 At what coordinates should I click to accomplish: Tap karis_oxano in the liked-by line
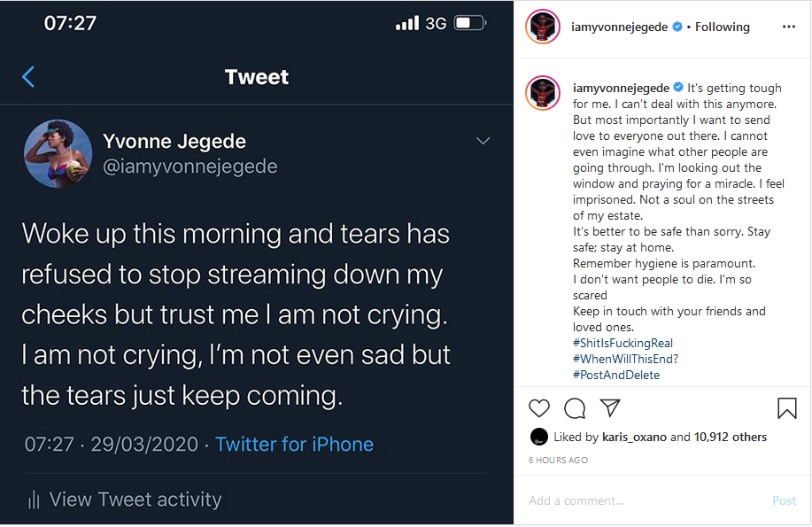pyautogui.click(x=607, y=437)
